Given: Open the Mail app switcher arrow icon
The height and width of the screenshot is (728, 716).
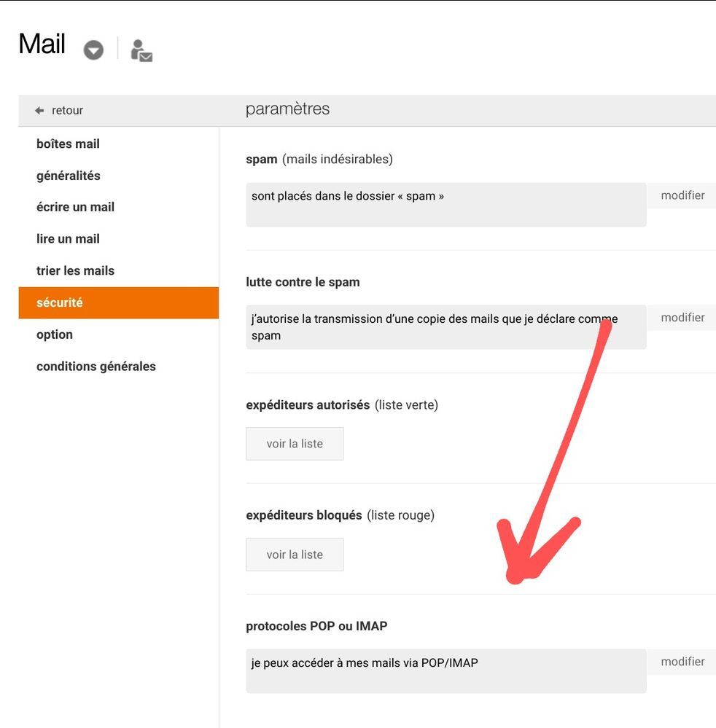Looking at the screenshot, I should tap(93, 50).
